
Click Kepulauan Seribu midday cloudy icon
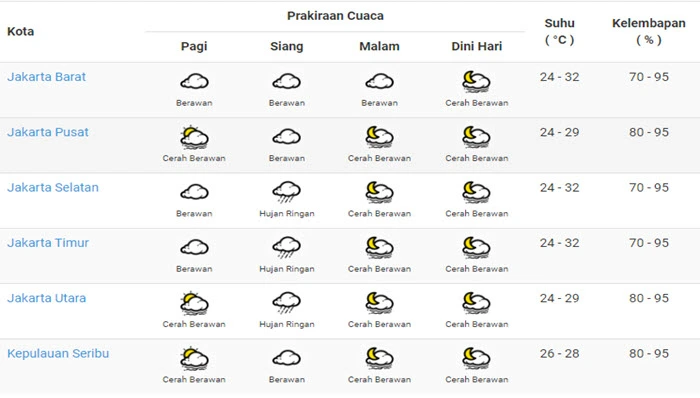[x=287, y=358]
